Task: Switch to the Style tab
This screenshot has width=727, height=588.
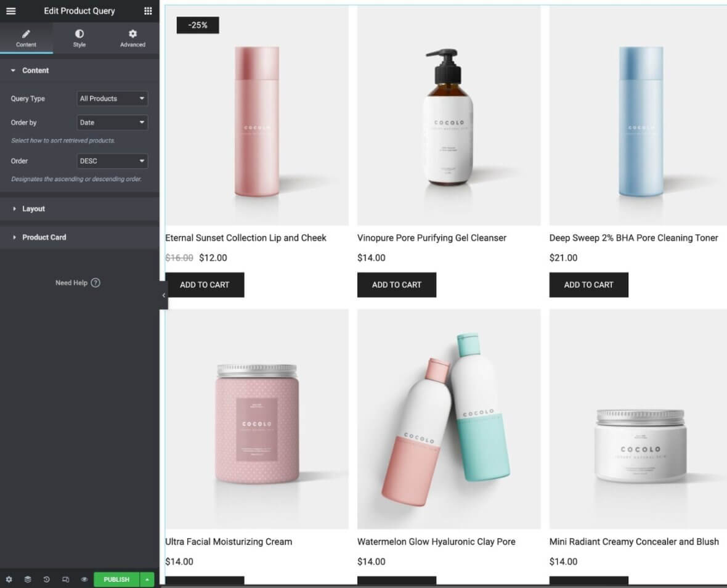Action: 79,38
